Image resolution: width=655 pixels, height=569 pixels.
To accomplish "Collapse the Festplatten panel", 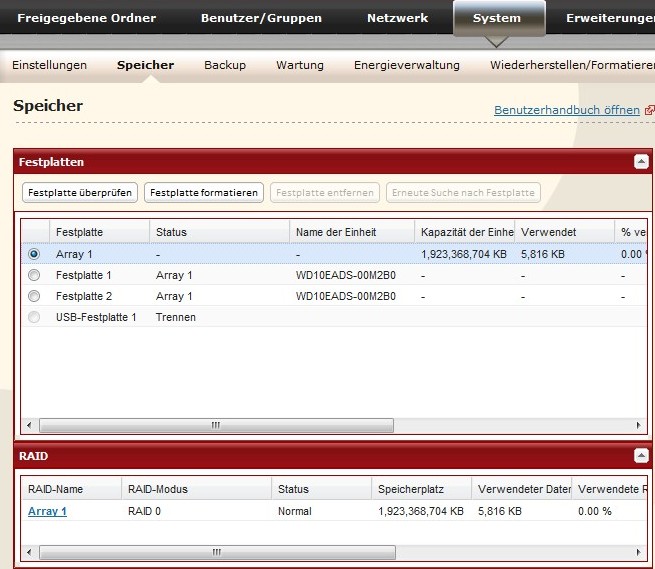I will [x=641, y=161].
